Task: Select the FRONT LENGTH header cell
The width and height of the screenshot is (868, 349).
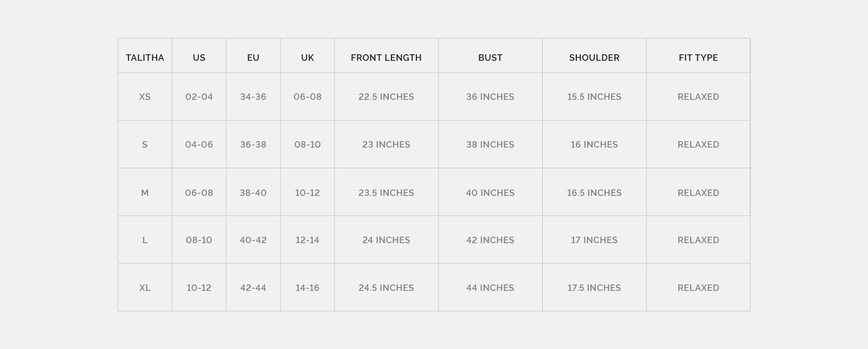Action: 386,58
